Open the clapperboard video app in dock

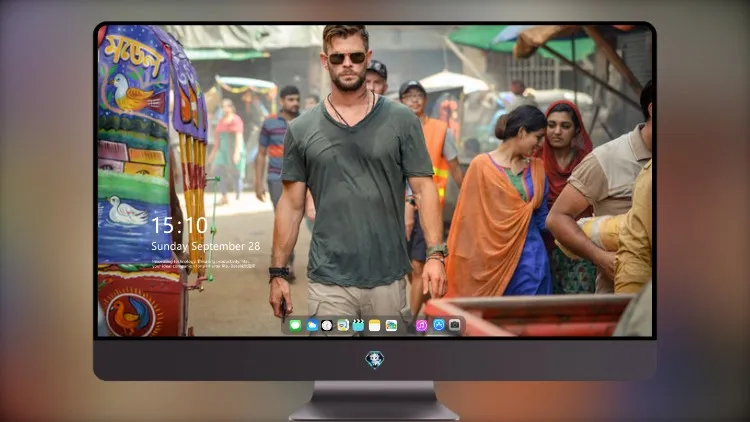(358, 325)
